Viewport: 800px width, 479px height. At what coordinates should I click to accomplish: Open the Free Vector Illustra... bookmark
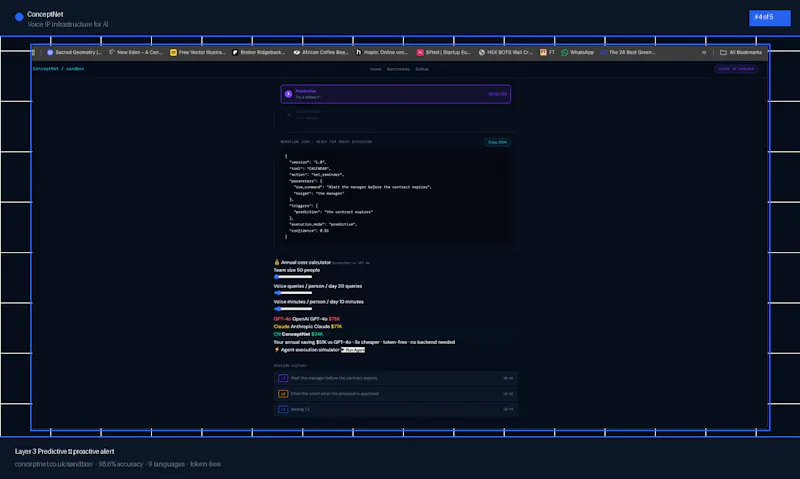197,52
